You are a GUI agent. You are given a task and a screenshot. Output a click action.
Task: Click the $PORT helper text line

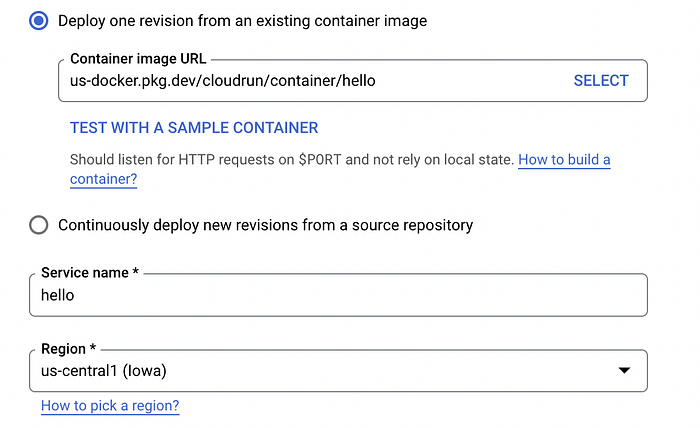[292, 160]
